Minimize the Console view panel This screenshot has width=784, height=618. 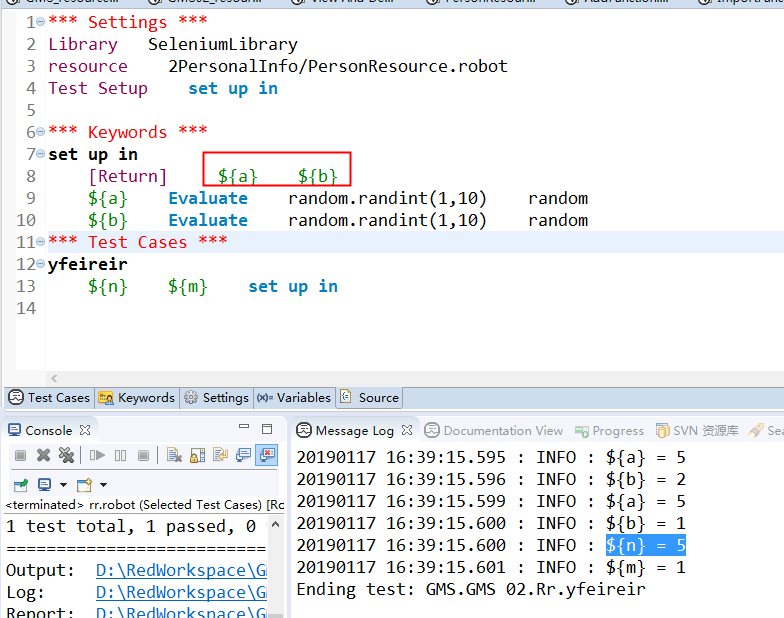click(x=244, y=426)
